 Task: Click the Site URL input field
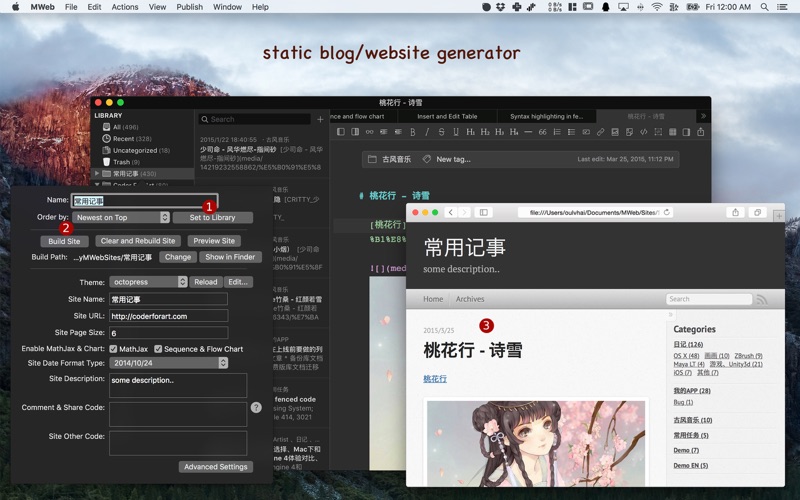click(168, 316)
